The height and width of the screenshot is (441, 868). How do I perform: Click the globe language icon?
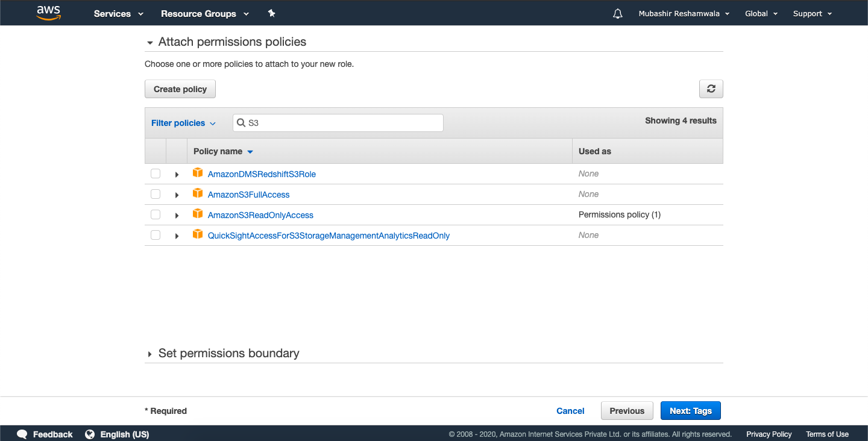[90, 434]
